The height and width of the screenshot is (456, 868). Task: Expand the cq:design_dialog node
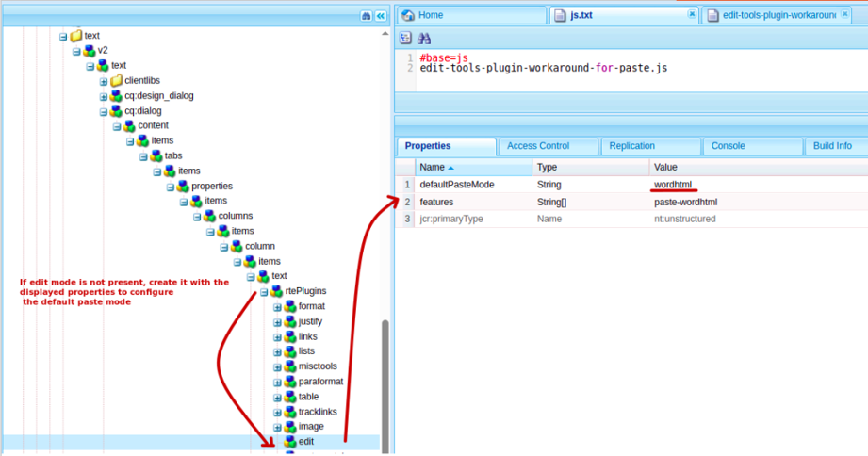[x=104, y=96]
